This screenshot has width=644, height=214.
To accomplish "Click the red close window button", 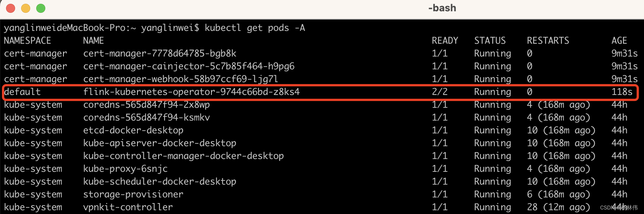I will click(x=11, y=8).
